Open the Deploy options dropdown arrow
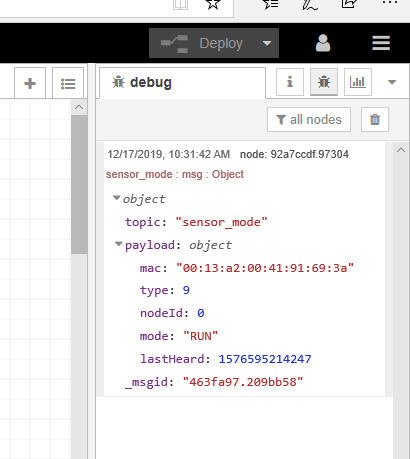 click(267, 43)
